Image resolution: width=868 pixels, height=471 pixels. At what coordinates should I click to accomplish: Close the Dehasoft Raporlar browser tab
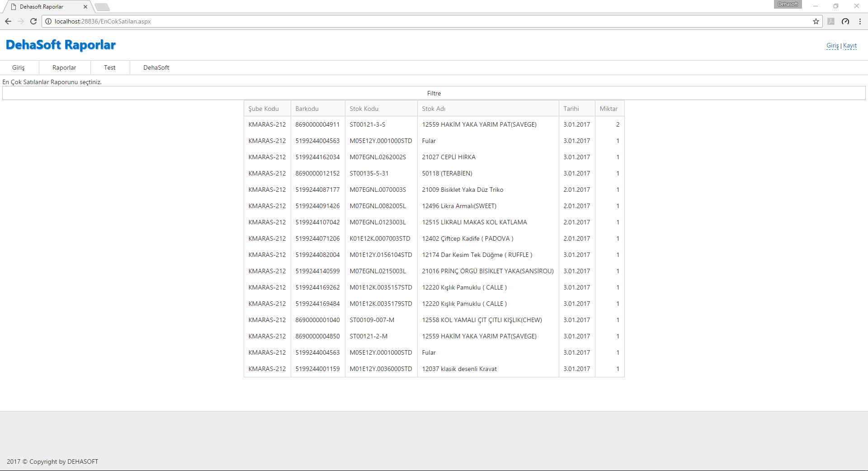(x=85, y=7)
